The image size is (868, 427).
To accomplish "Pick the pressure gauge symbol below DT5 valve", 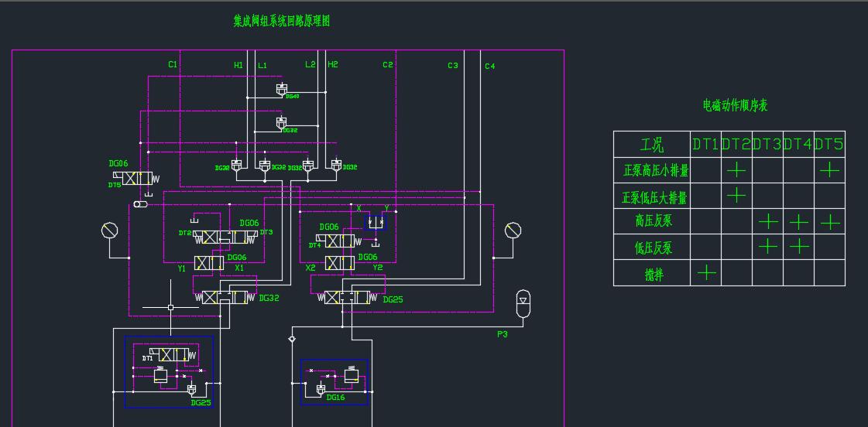I will (x=110, y=230).
